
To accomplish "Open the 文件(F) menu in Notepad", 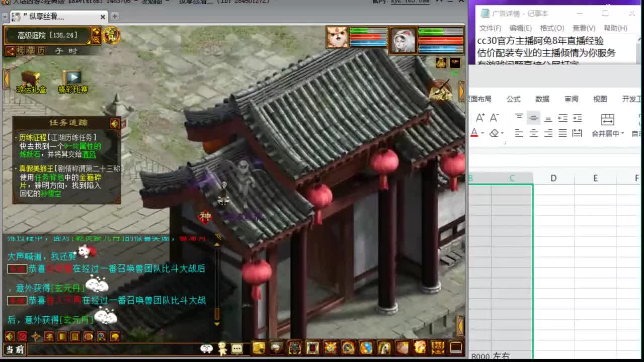I will [x=490, y=28].
